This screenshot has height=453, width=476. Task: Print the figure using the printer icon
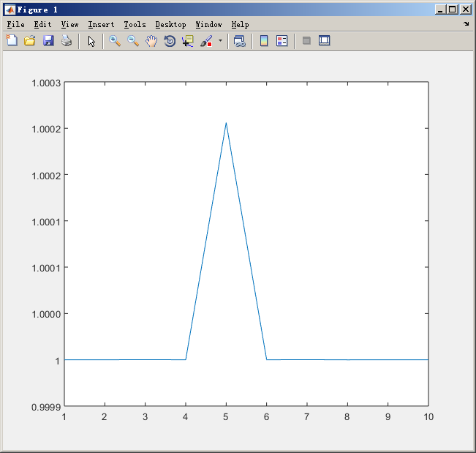click(x=67, y=40)
